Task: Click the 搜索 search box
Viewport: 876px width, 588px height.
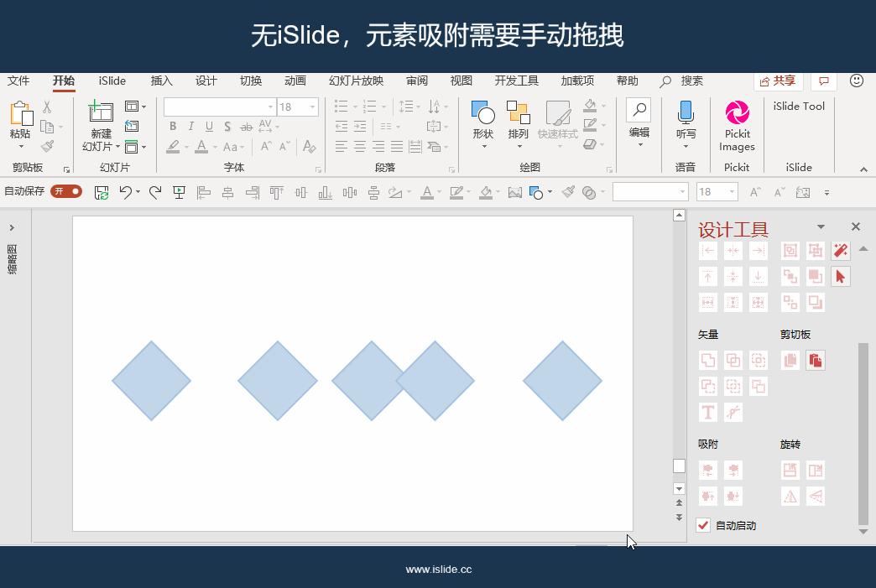Action: click(x=681, y=81)
